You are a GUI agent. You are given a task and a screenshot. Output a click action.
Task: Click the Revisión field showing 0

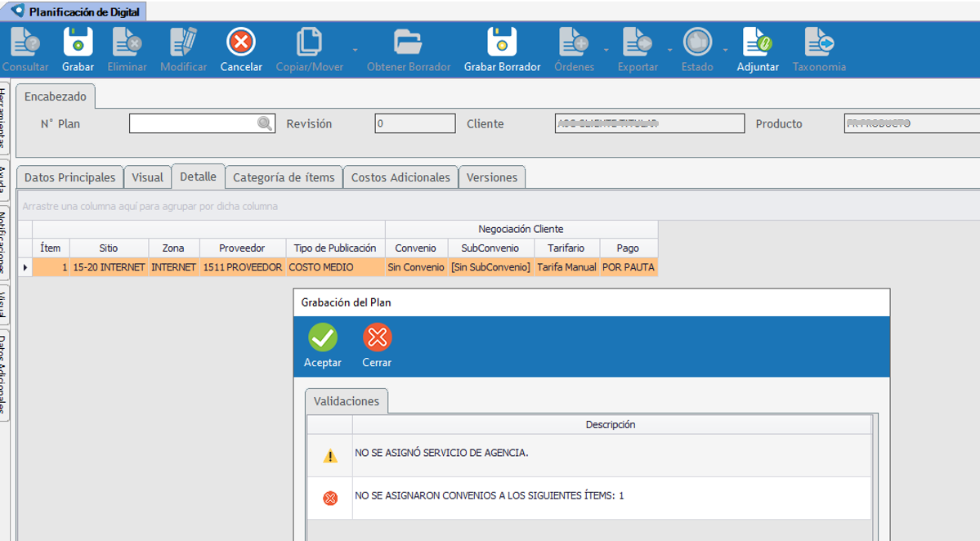coord(415,123)
